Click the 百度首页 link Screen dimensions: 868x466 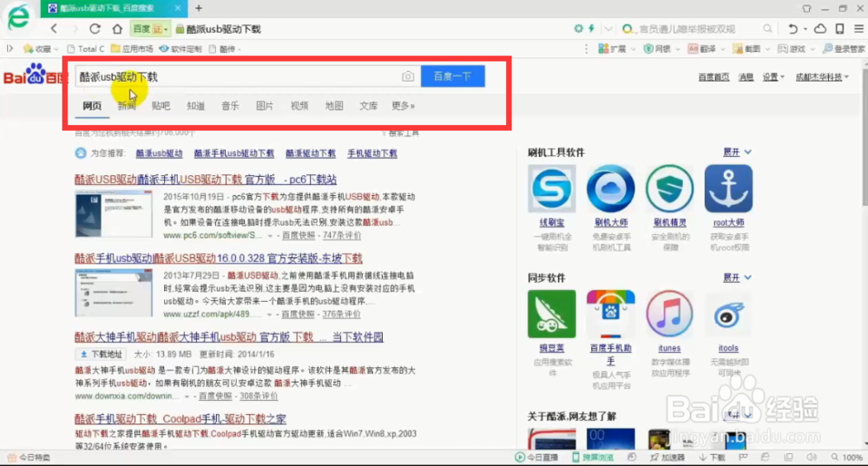[713, 77]
